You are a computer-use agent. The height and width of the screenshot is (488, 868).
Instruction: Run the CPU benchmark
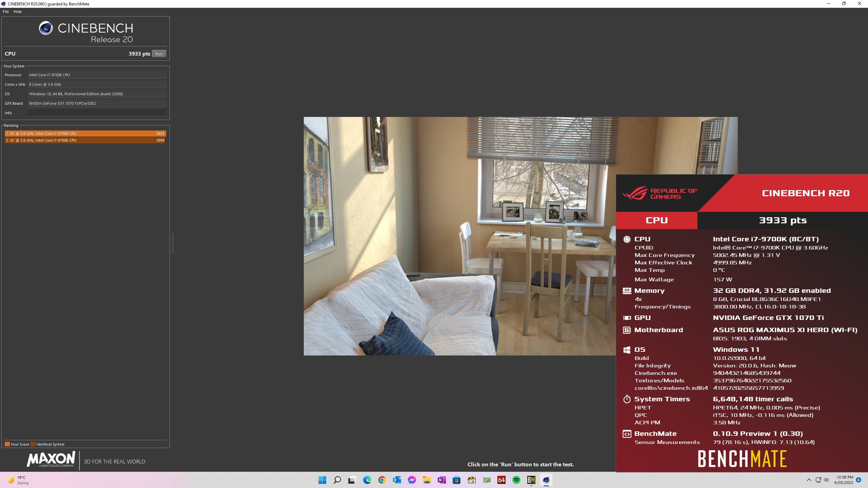(x=159, y=54)
